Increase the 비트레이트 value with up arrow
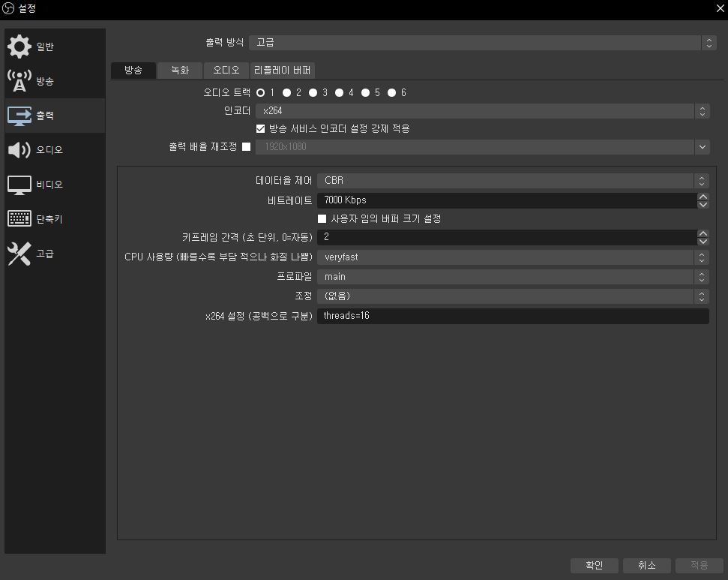This screenshot has width=728, height=580. coord(703,197)
